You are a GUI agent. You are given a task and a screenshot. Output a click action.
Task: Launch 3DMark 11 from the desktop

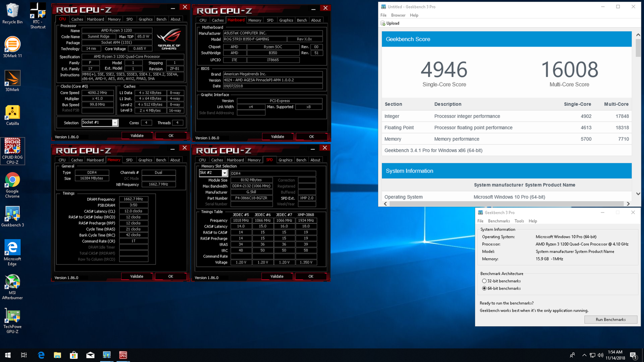(12, 47)
